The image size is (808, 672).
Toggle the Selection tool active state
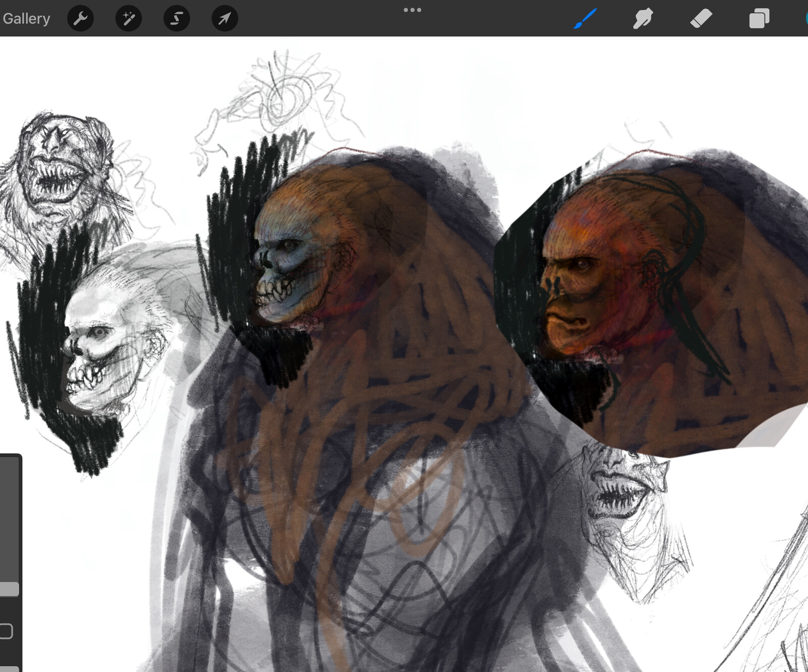click(176, 19)
